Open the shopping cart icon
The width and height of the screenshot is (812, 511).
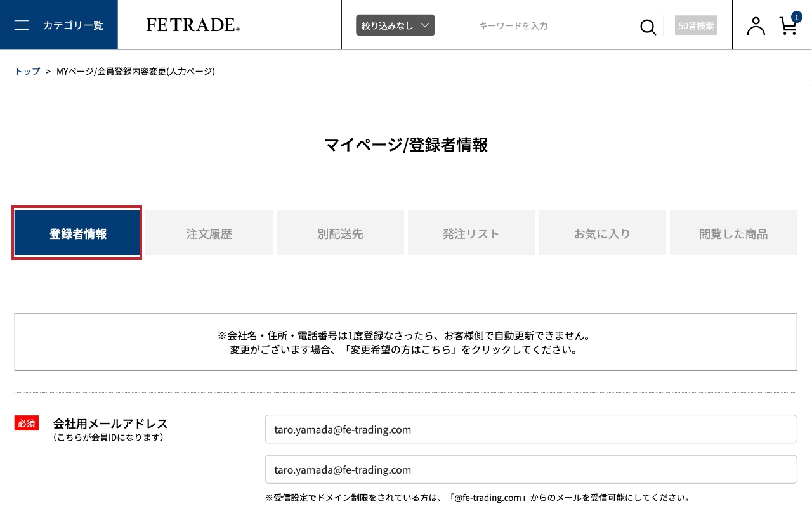click(787, 27)
